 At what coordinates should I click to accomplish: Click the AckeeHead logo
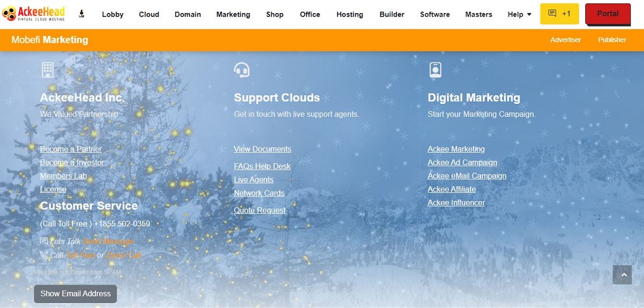[33, 14]
